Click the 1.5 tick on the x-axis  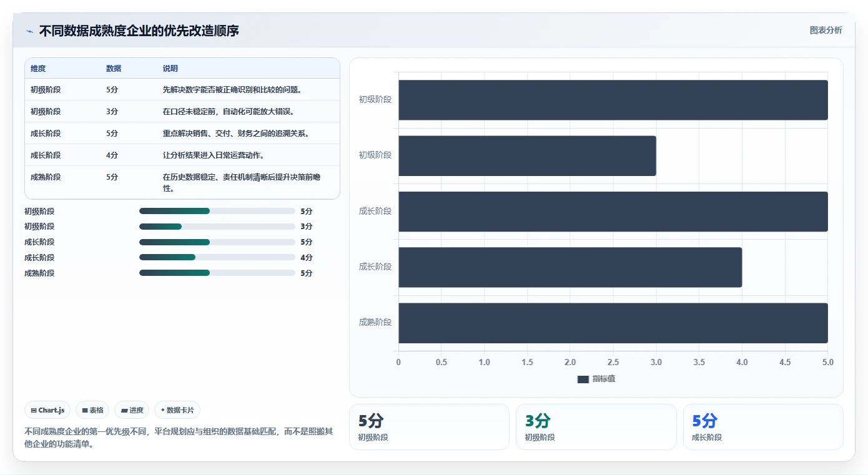click(x=527, y=362)
